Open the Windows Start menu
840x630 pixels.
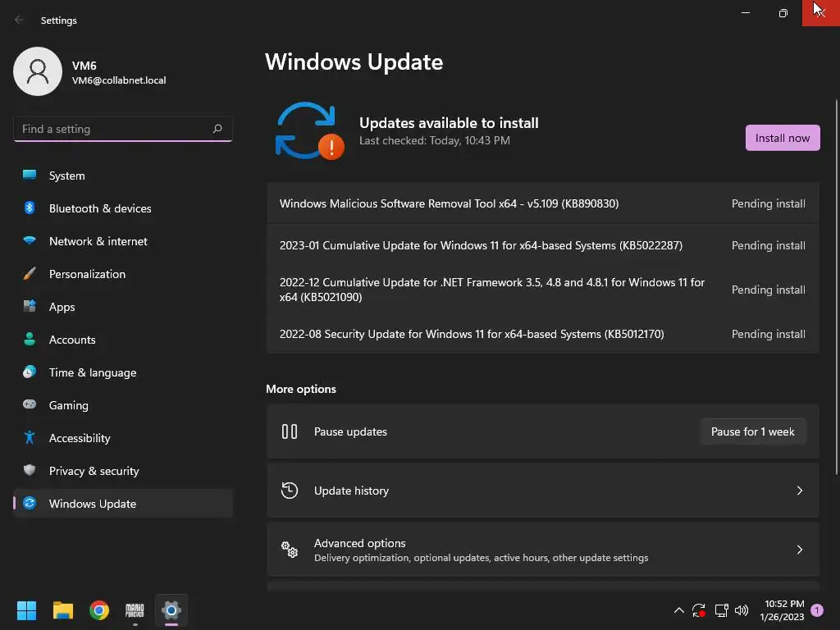coord(26,609)
